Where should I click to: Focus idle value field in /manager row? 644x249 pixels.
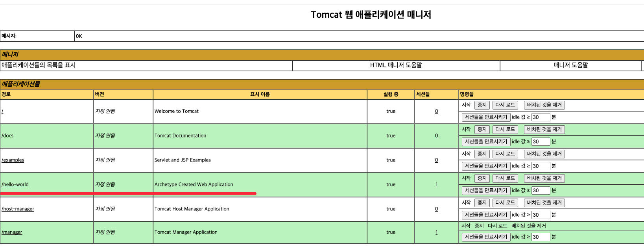tap(541, 237)
